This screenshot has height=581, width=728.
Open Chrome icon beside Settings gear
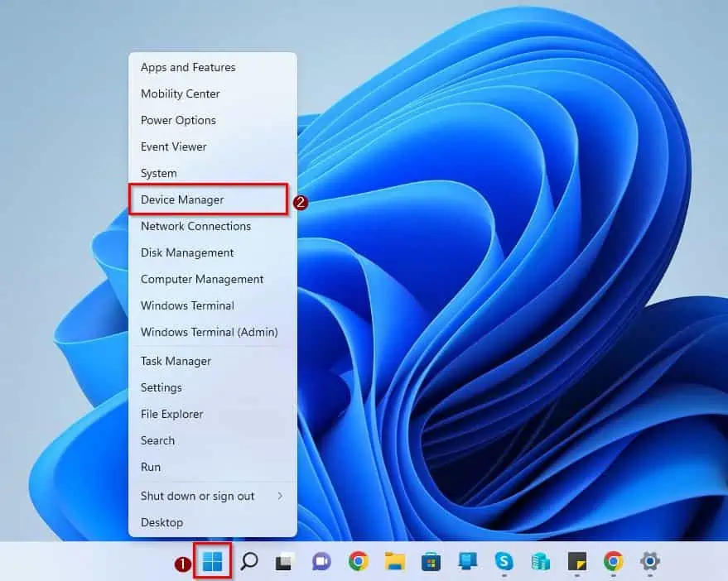point(614,561)
